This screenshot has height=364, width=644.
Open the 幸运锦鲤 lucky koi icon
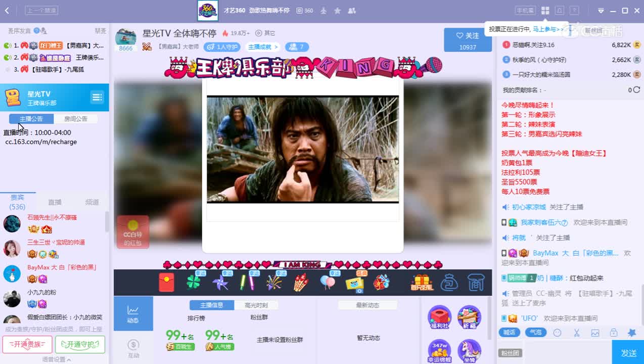[x=439, y=351]
